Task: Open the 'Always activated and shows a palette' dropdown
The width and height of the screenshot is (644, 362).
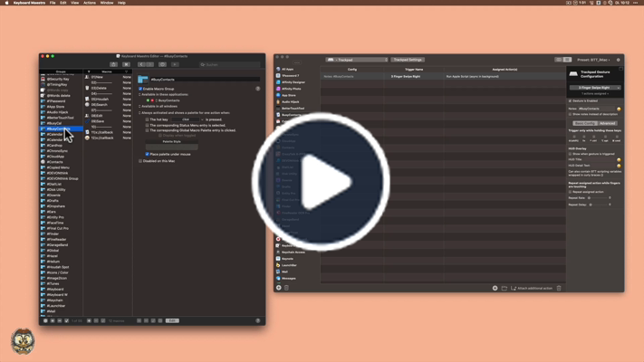Action: click(x=185, y=112)
